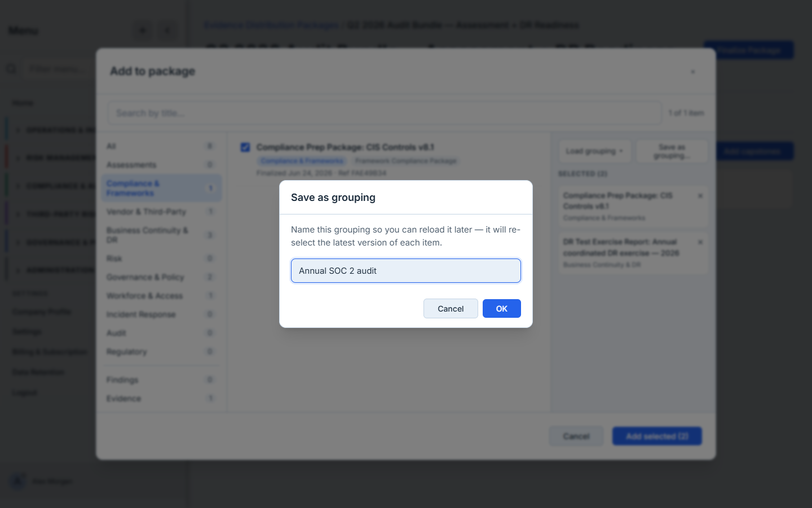Click Finalize Package button on main page
Viewport: 812px width, 508px height.
coord(749,50)
